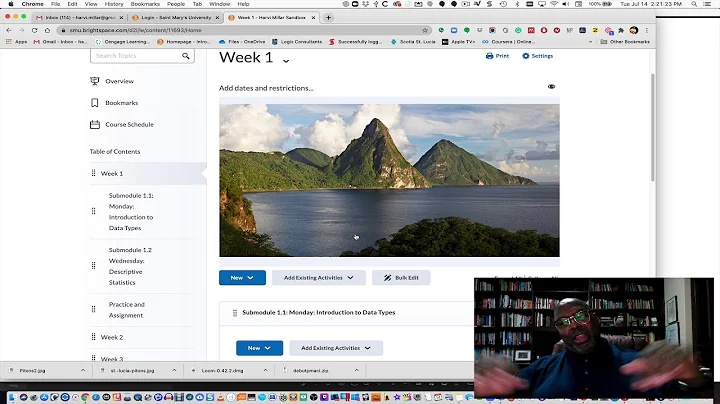
Task: Select Week 1 in Table of Contents
Action: 112,174
